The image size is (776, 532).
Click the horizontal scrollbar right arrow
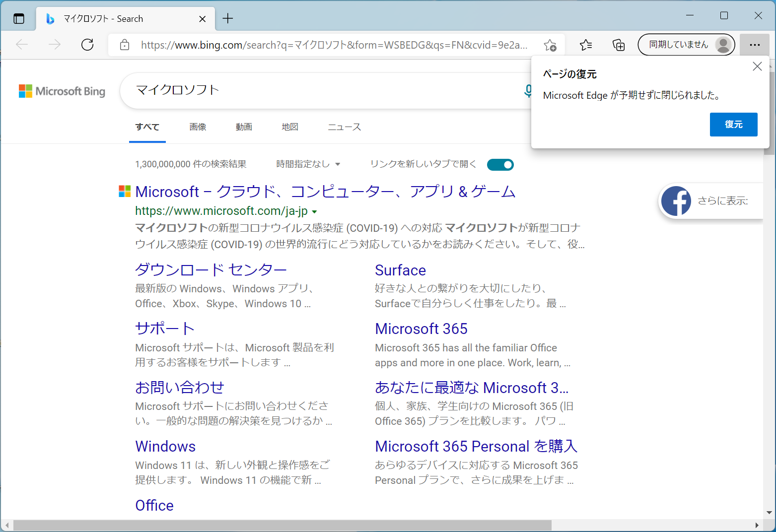757,525
